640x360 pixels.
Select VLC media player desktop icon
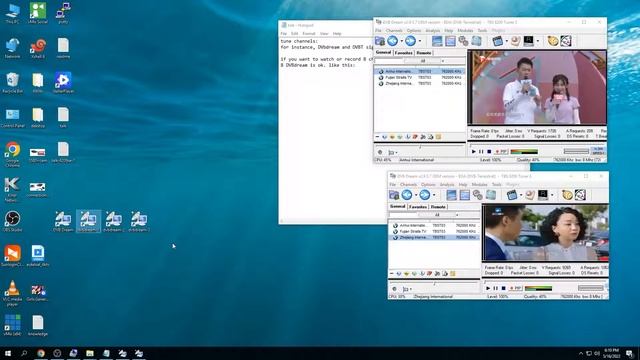point(13,292)
